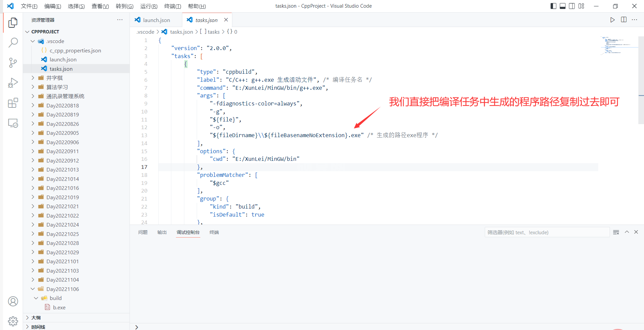Switch to the 调试控制台 panel tab
Viewport: 644px width, 330px height.
(x=188, y=232)
